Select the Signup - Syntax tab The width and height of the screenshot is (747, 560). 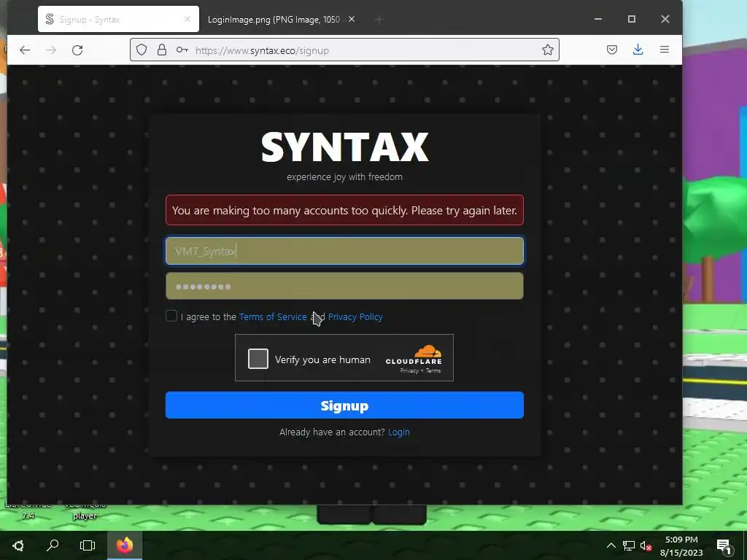pos(118,19)
